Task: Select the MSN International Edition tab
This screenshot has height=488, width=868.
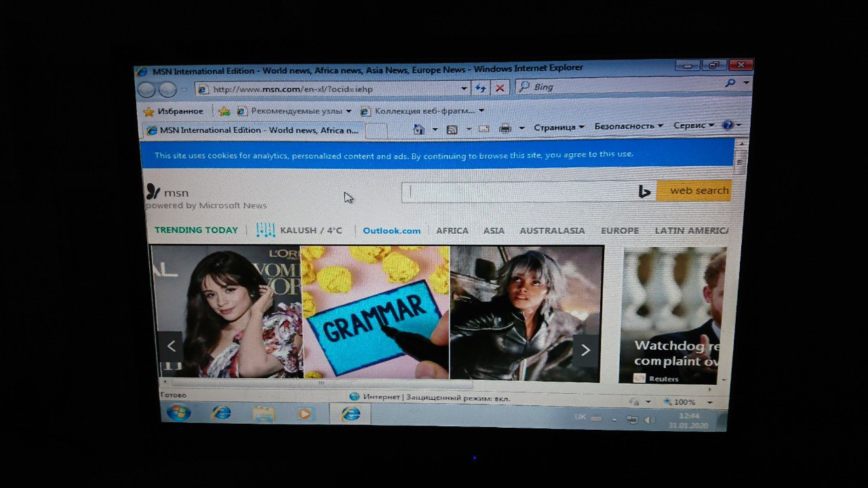Action: point(252,130)
